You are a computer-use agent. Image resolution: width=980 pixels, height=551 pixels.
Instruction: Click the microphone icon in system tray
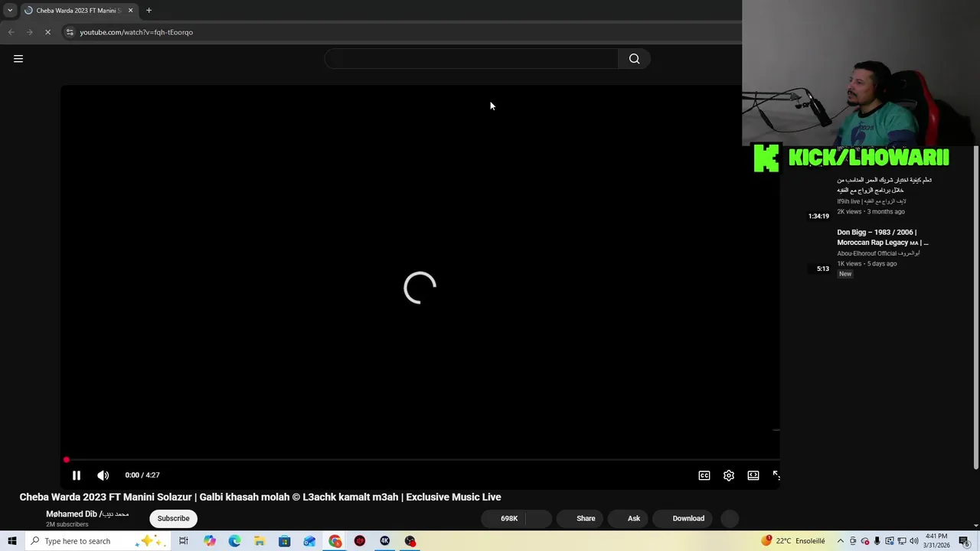877,541
